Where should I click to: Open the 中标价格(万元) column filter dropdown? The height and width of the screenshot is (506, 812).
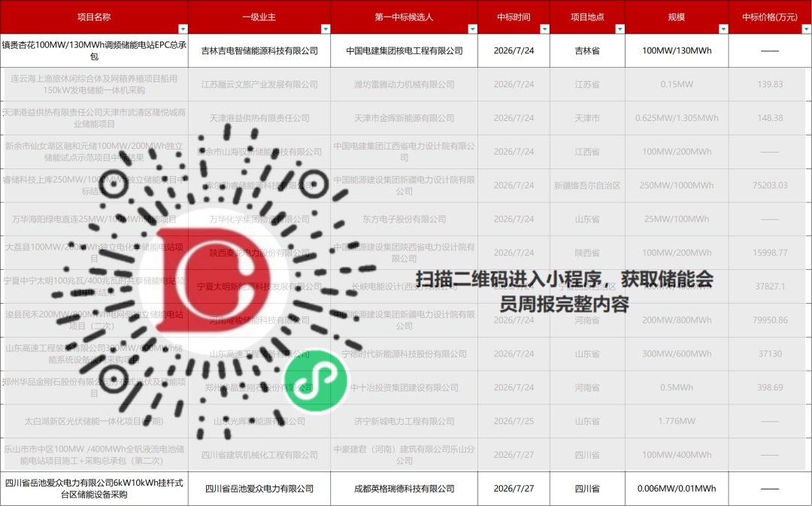tap(807, 29)
